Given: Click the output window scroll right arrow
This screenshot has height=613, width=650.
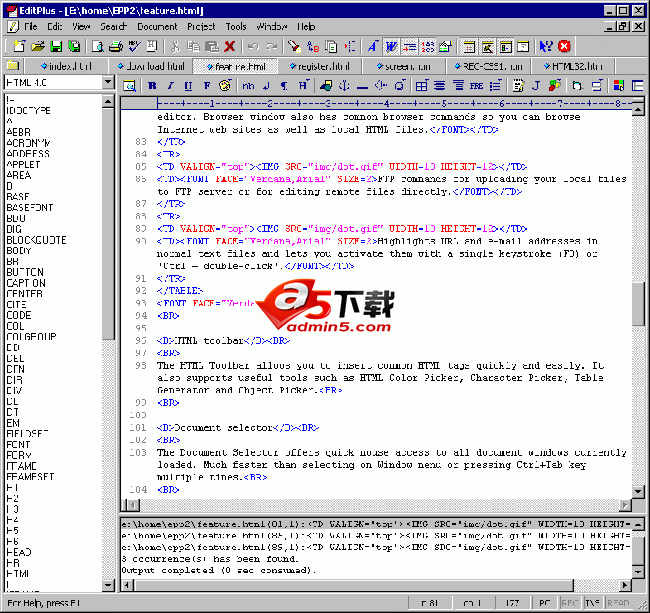Looking at the screenshot, I should [625, 585].
